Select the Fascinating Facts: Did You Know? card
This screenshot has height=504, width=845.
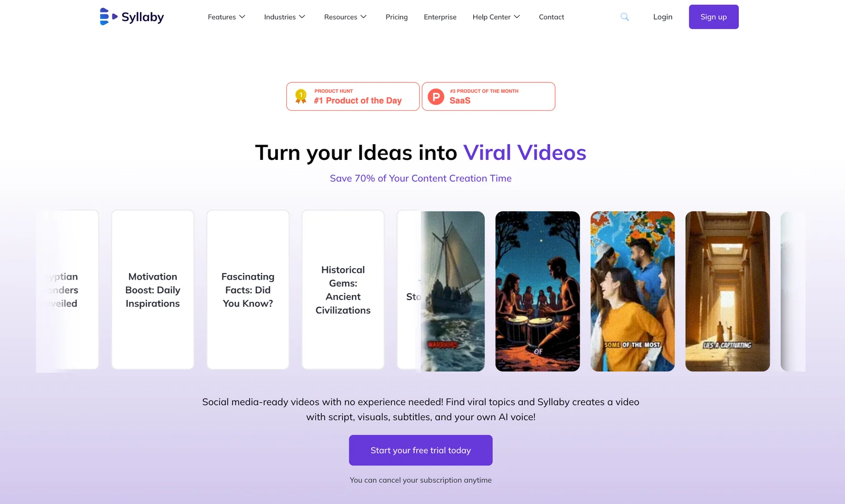click(248, 290)
